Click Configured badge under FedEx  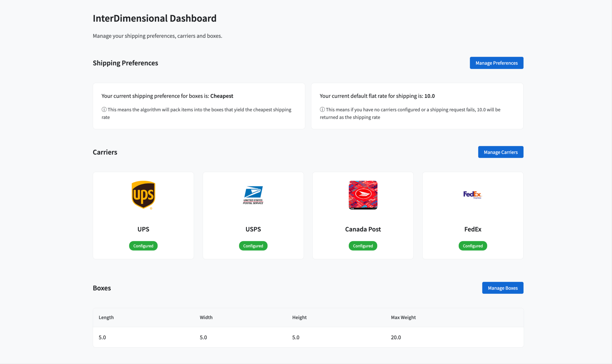click(472, 246)
